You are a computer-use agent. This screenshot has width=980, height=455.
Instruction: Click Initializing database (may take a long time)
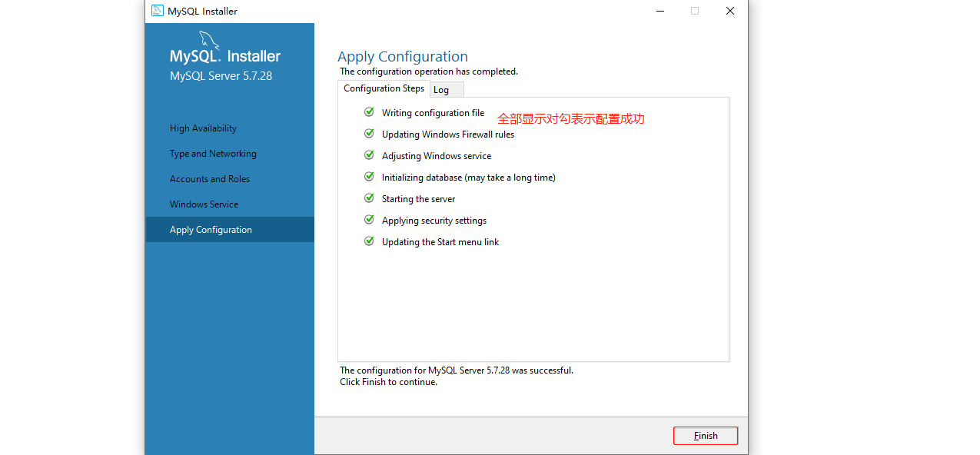469,178
